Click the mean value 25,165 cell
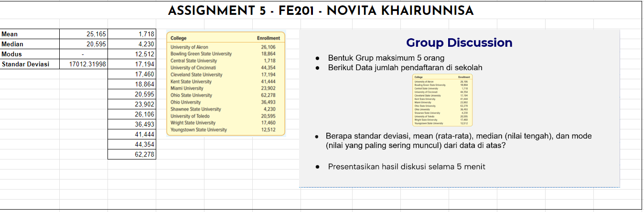 pyautogui.click(x=84, y=34)
